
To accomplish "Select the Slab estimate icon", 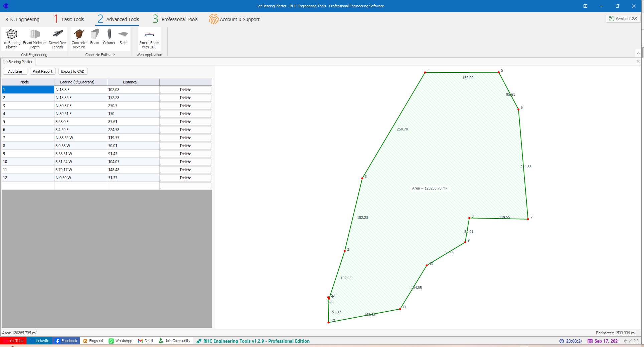I will point(123,37).
